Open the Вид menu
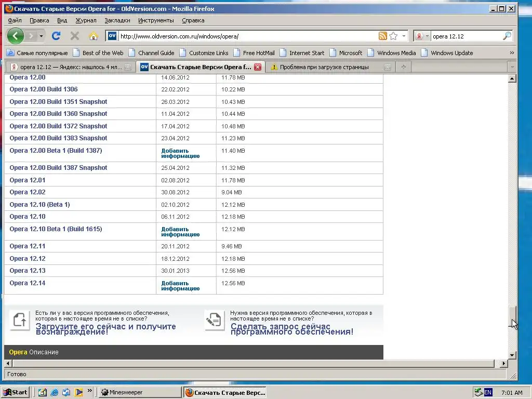Screen dimensions: 532x399 [x=62, y=20]
